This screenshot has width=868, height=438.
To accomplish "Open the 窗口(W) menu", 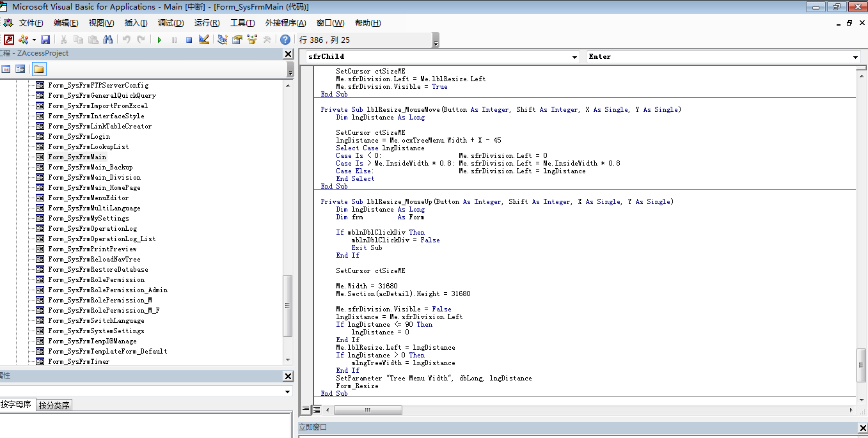I will pyautogui.click(x=330, y=23).
